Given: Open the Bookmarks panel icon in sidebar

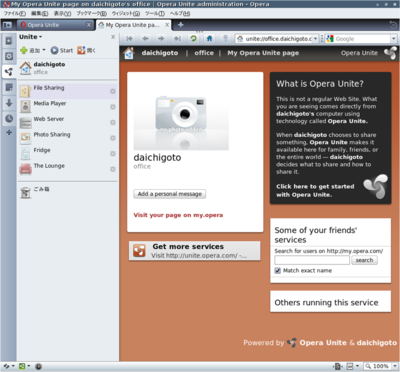Looking at the screenshot, I should coord(9,41).
